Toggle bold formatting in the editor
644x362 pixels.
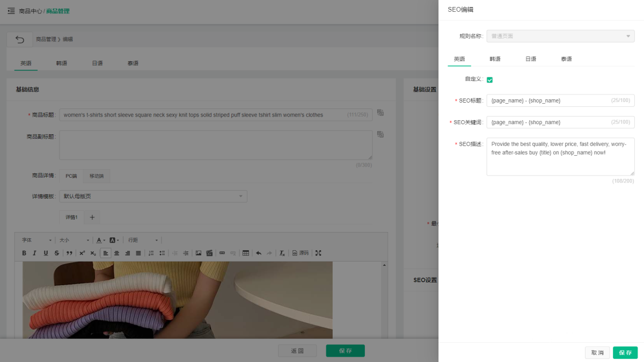coord(24,253)
